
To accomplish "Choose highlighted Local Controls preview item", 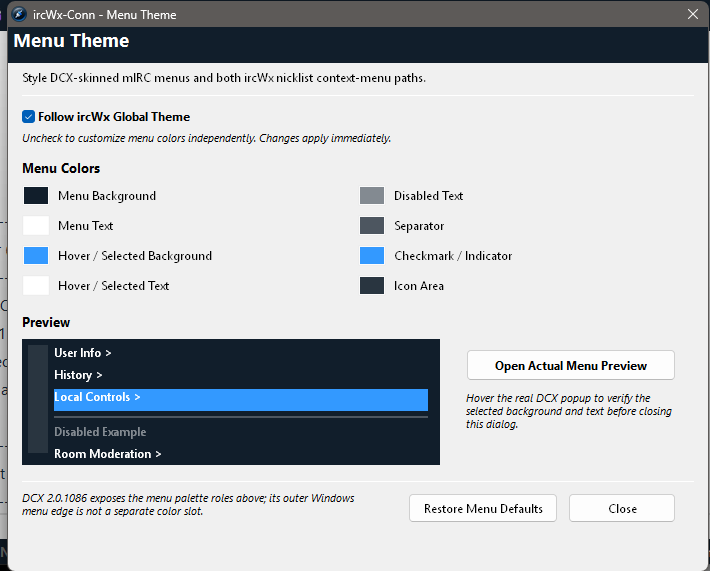I will coord(241,399).
